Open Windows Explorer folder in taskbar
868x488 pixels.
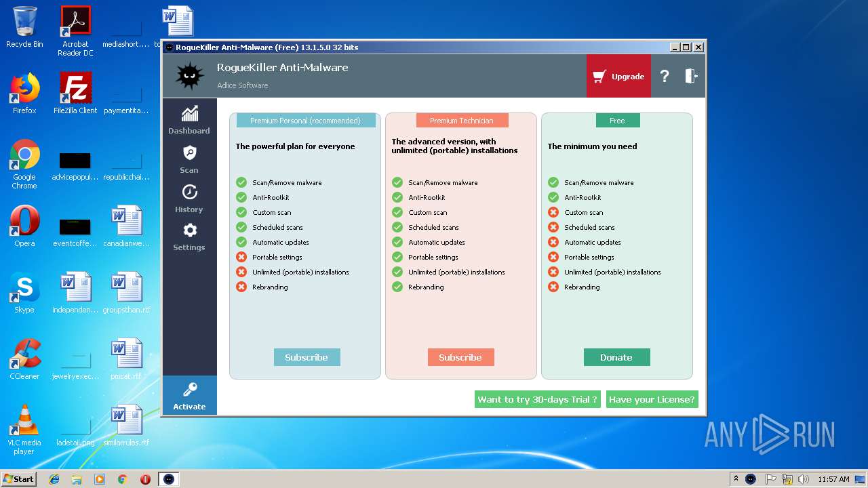coord(77,479)
